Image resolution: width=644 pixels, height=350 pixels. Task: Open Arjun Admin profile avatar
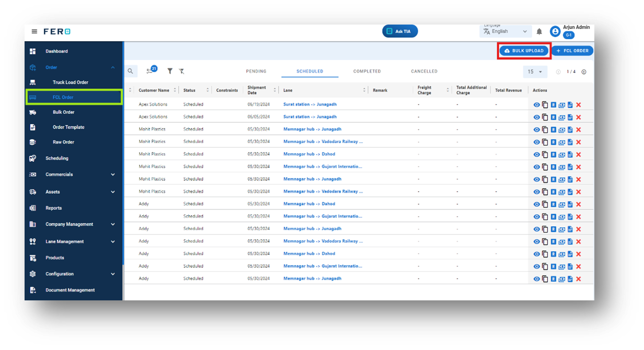click(555, 31)
